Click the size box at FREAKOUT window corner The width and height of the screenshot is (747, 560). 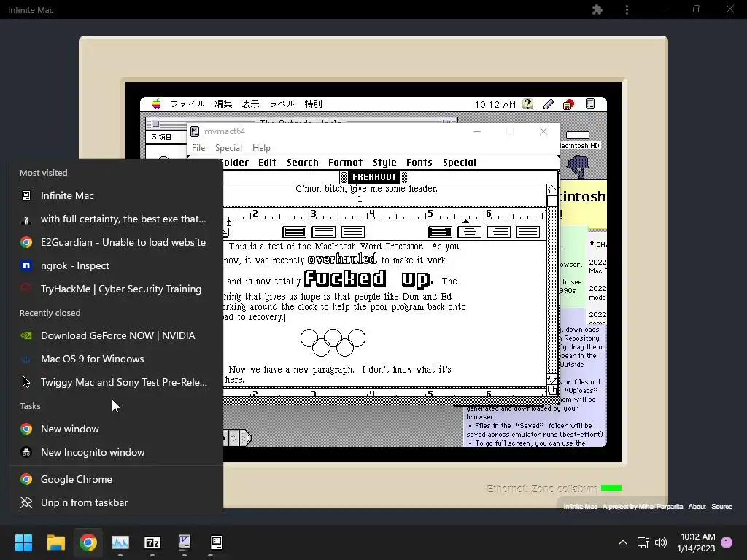pyautogui.click(x=551, y=391)
